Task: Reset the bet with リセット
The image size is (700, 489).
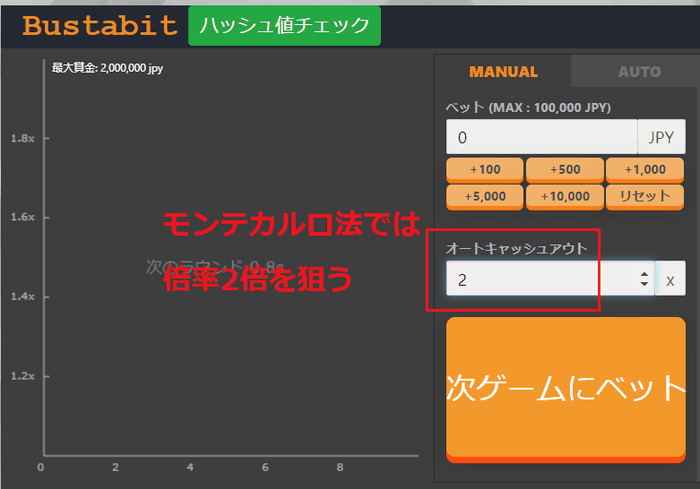Action: click(645, 196)
